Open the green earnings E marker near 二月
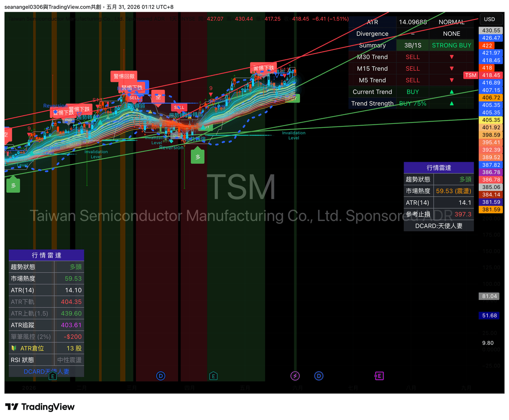Image resolution: width=509 pixels, height=420 pixels. (52, 376)
